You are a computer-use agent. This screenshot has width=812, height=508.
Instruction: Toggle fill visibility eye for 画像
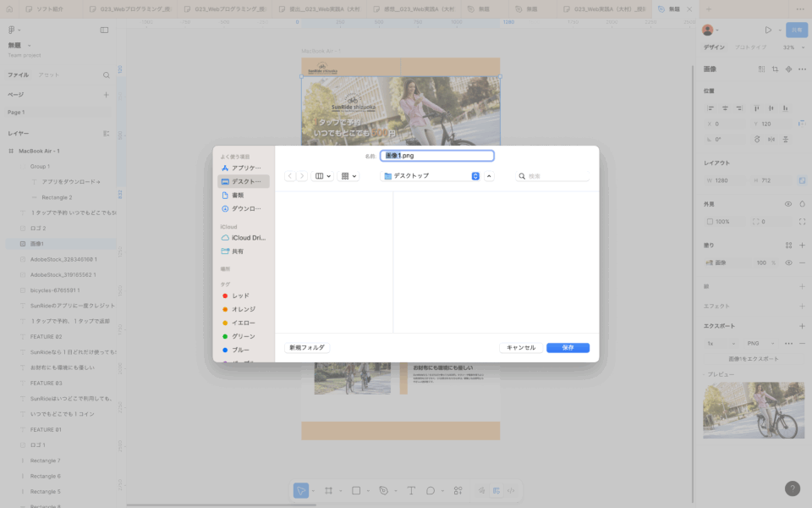(x=788, y=262)
